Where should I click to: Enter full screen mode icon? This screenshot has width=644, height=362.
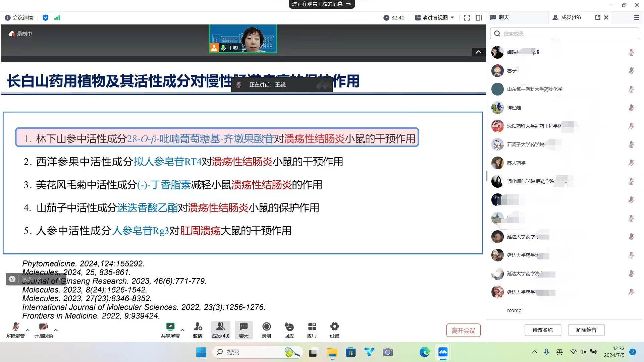[x=467, y=18]
